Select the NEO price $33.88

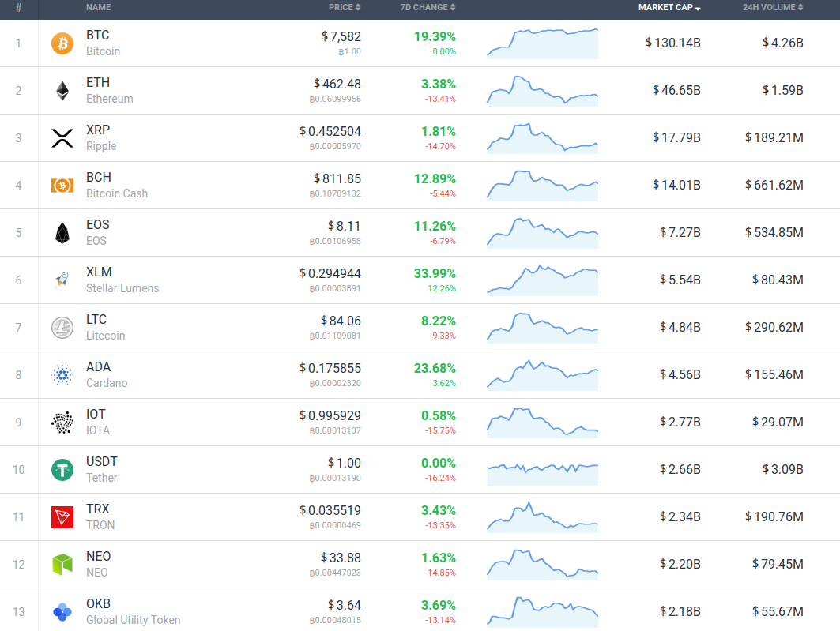pyautogui.click(x=341, y=558)
